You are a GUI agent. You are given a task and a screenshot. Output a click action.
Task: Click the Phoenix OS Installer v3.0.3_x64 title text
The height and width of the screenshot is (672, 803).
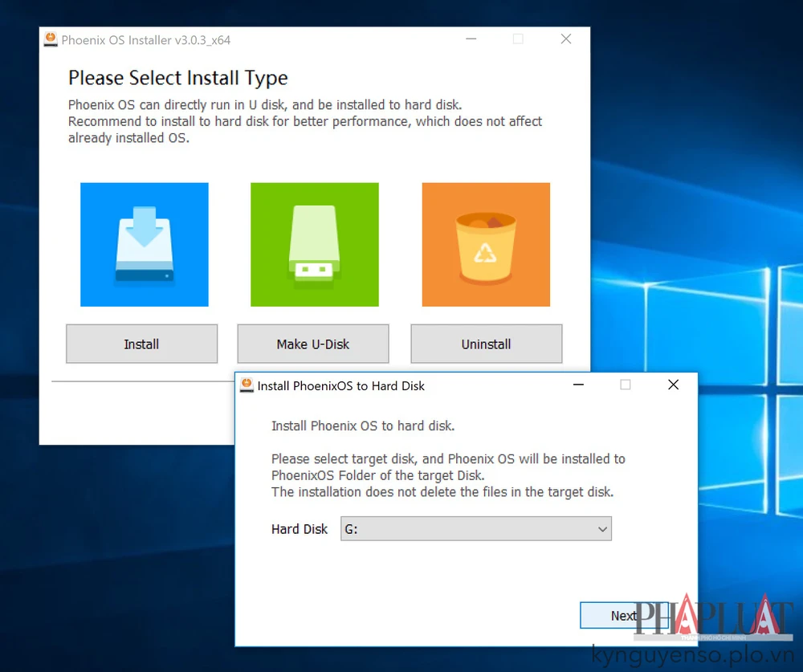(146, 39)
